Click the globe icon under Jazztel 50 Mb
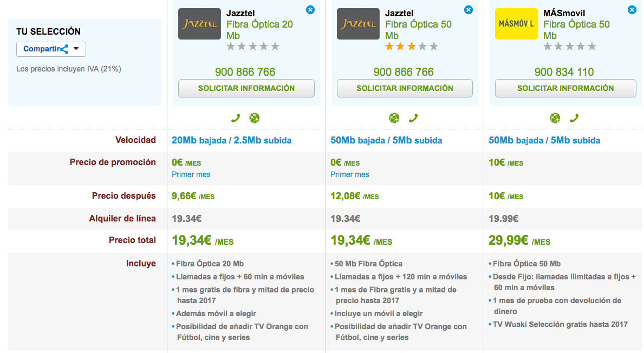The height and width of the screenshot is (353, 644). click(394, 118)
